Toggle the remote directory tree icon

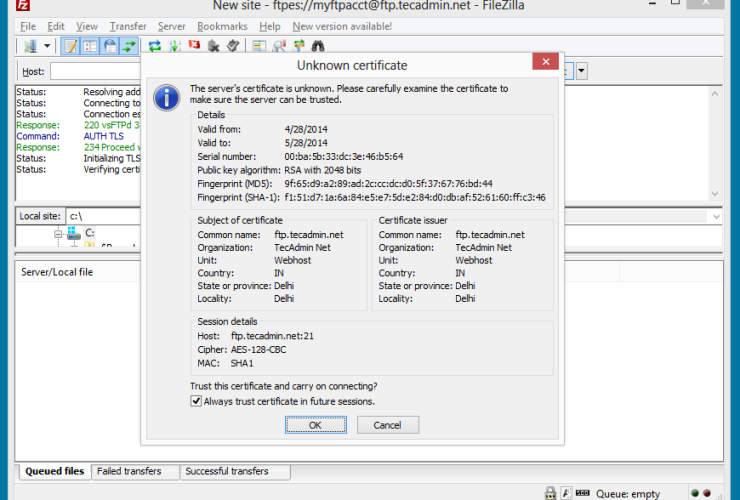(109, 46)
